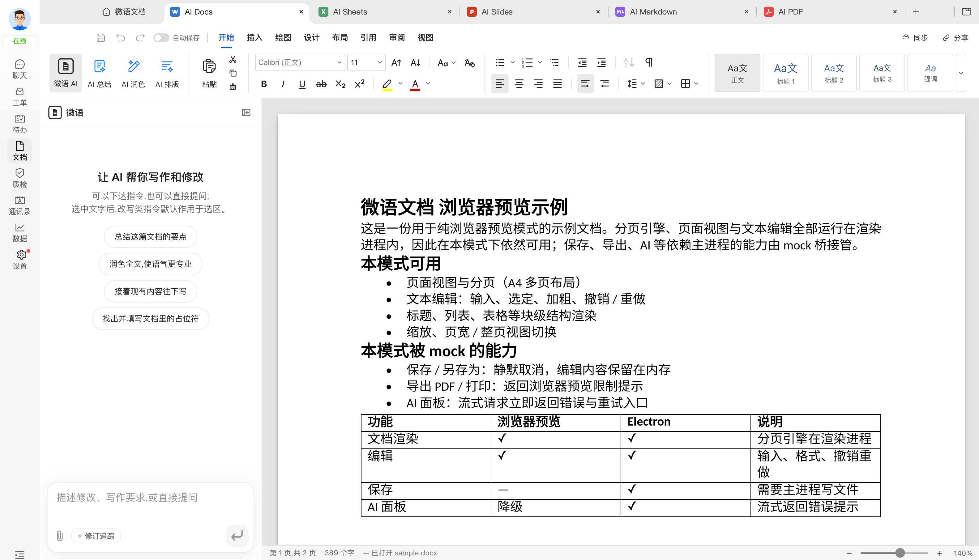
Task: Click 找出并填写文档里的占位符 suggestion
Action: [x=151, y=319]
